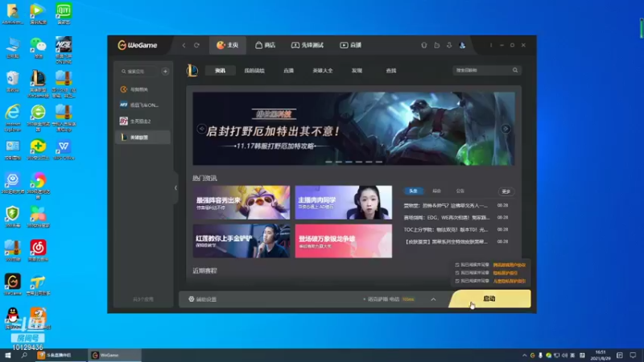Show next banner with right carousel arrow
The height and width of the screenshot is (362, 644).
[506, 129]
